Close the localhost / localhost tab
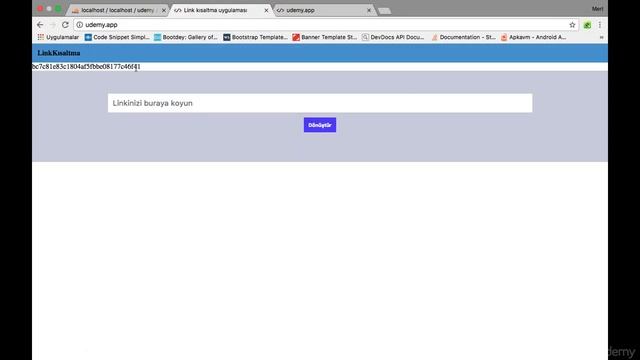This screenshot has width=640, height=360. coord(164,10)
